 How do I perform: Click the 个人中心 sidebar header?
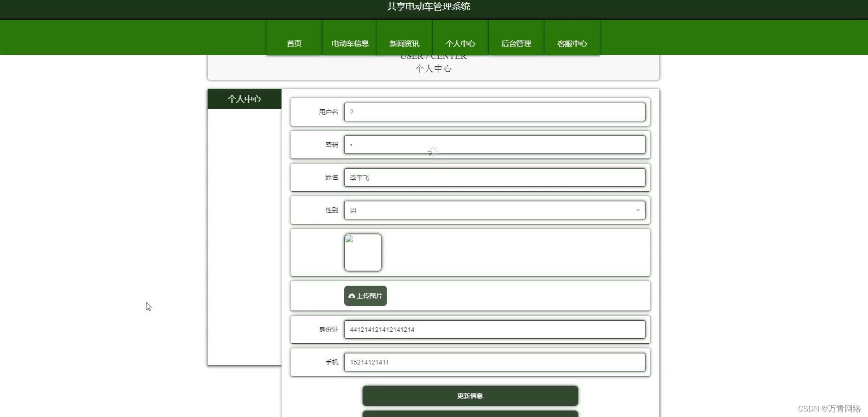(x=244, y=99)
